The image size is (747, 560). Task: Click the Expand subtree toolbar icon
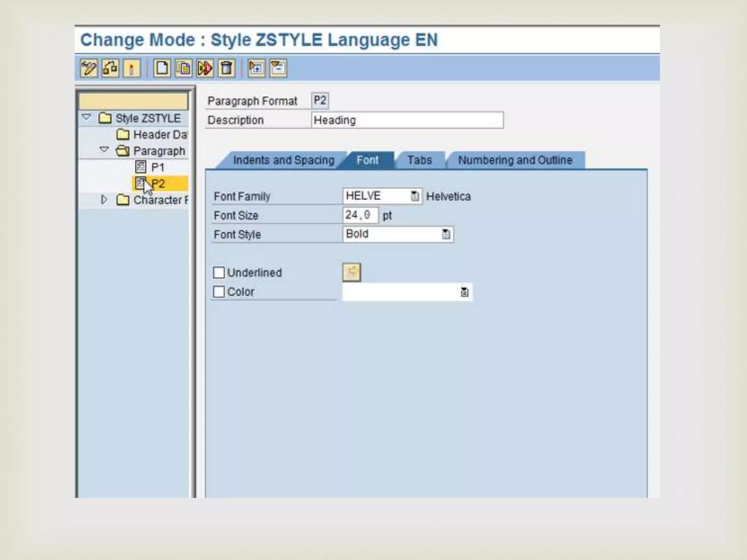tap(256, 68)
